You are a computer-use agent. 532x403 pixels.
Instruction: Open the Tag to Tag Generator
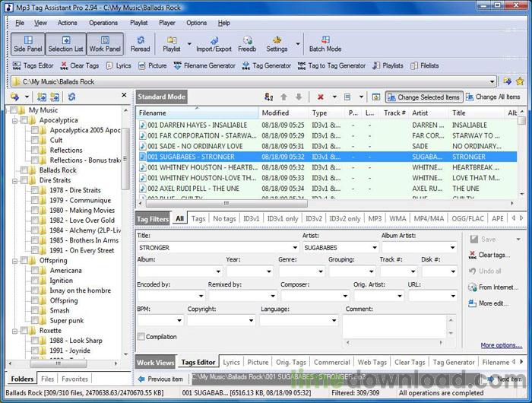331,66
